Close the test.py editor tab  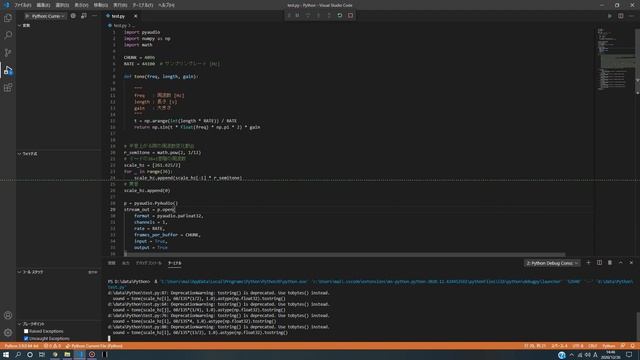(x=136, y=16)
